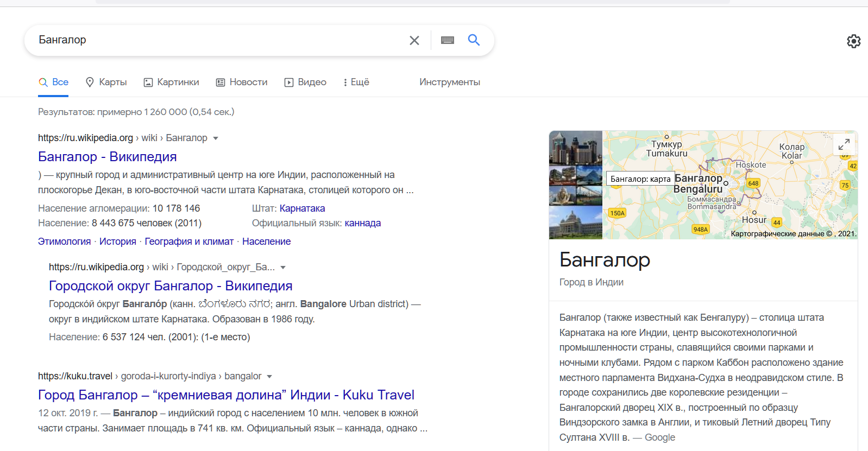Screen dimensions: 868x451
Task: Open Бангалор - Википедия result
Action: click(x=108, y=157)
